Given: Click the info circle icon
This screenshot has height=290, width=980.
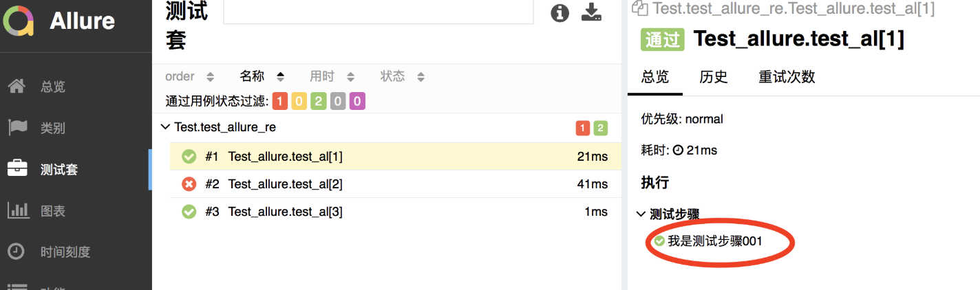Looking at the screenshot, I should coord(560,13).
